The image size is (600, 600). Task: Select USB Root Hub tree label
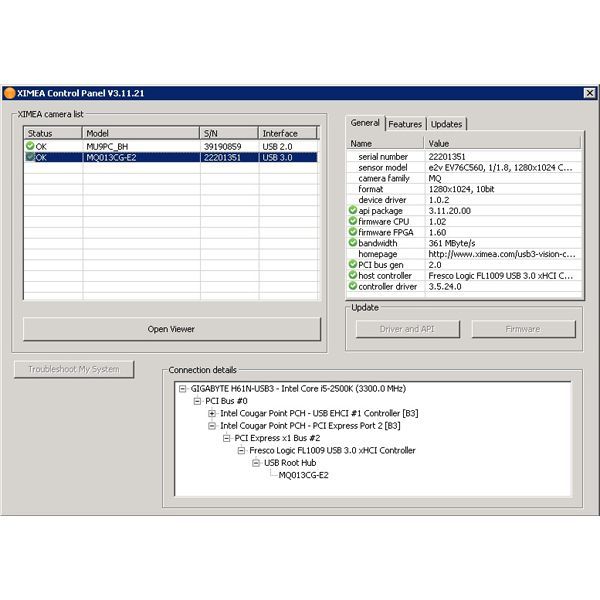pos(290,463)
